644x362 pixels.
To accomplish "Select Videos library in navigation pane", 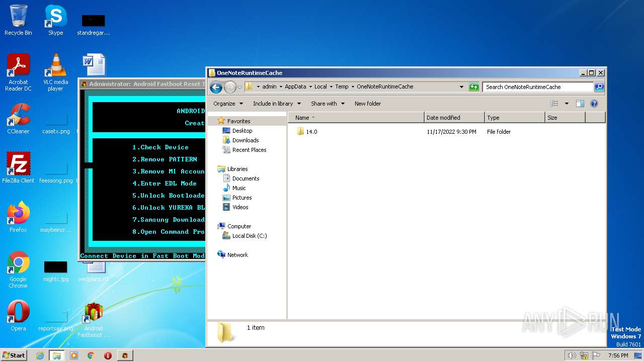I will 240,207.
